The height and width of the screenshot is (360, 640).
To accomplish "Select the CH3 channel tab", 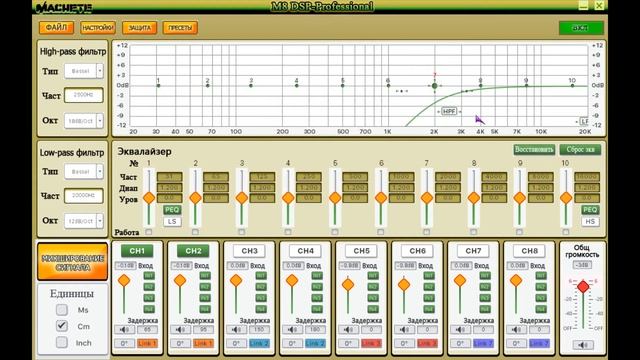I will 249,251.
